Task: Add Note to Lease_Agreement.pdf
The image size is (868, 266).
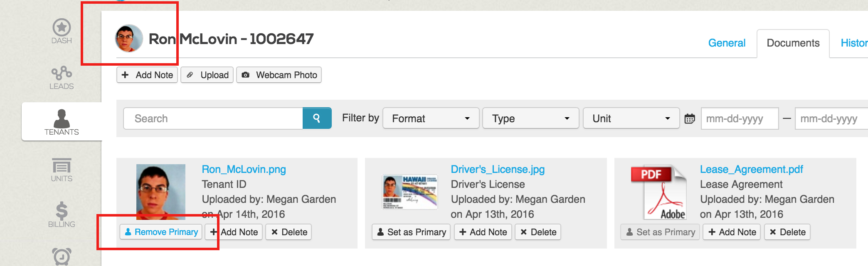Action: pos(732,232)
